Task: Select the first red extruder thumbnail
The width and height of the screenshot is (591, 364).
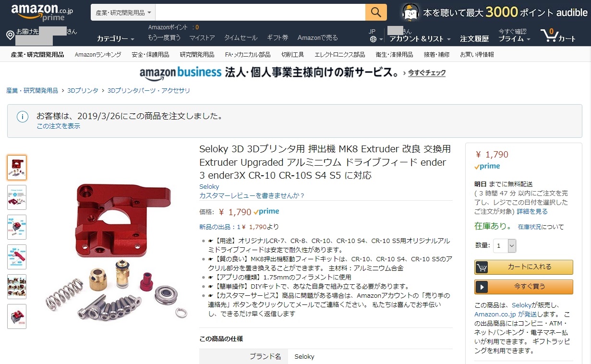Action: point(17,168)
